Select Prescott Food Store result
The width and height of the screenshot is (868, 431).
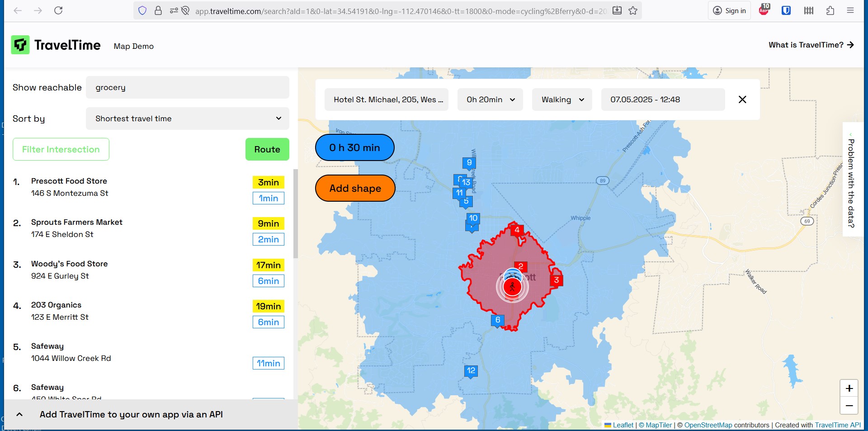click(x=69, y=181)
